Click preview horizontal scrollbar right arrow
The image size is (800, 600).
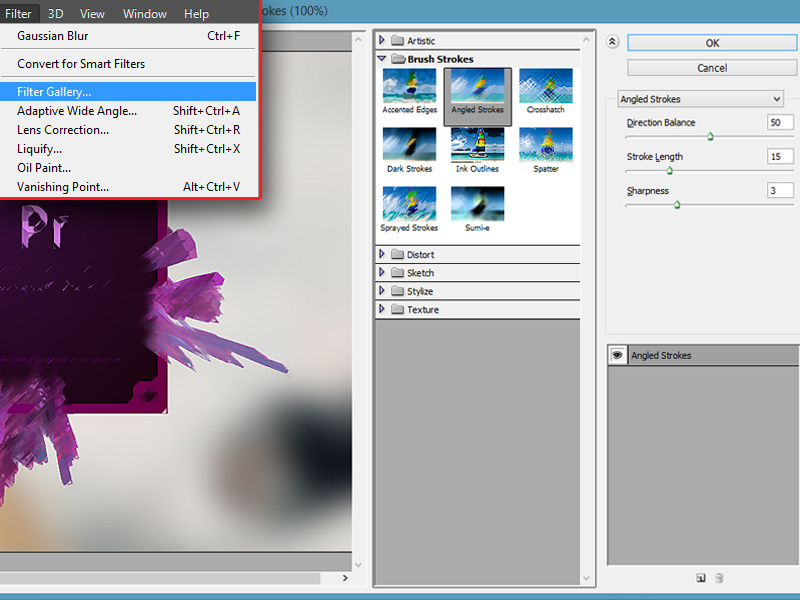point(345,578)
